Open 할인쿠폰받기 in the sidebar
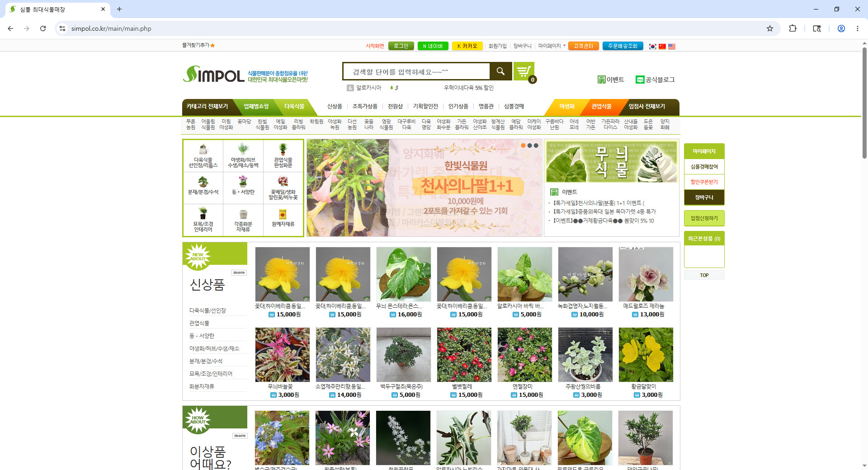The height and width of the screenshot is (470, 868). click(x=704, y=182)
